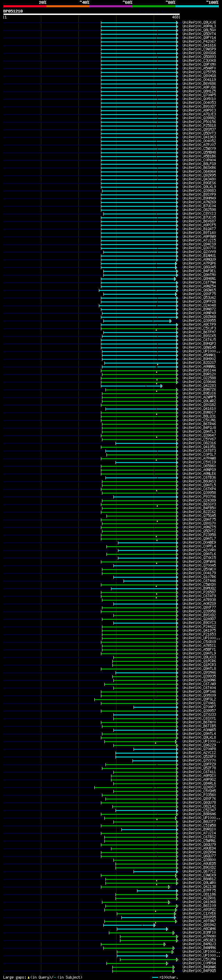Viewport: 222px width, 980px height.
Task: Click the red 20% identity legend segment
Action: [25, 6]
